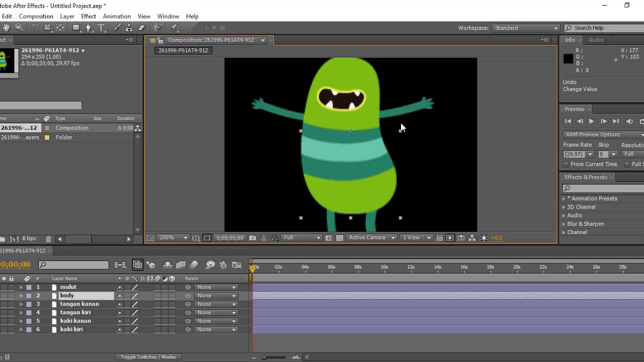This screenshot has width=644, height=362.
Task: Click Play button in Preview panel
Action: point(591,121)
